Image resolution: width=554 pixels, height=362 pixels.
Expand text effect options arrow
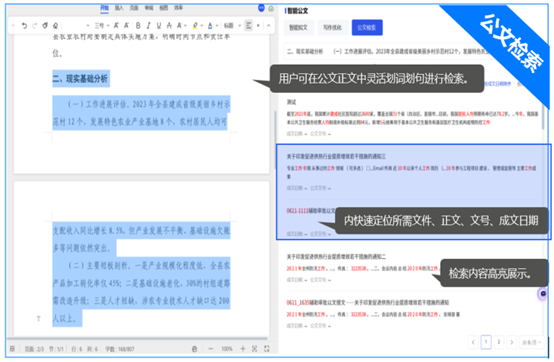pyautogui.click(x=185, y=25)
